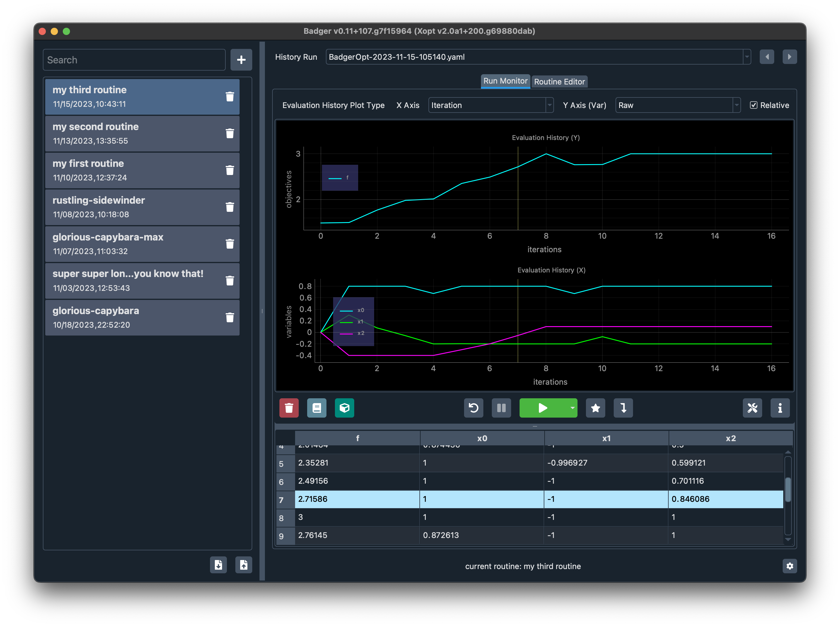The image size is (840, 627).
Task: Switch to the Routine Editor tab
Action: click(x=560, y=80)
